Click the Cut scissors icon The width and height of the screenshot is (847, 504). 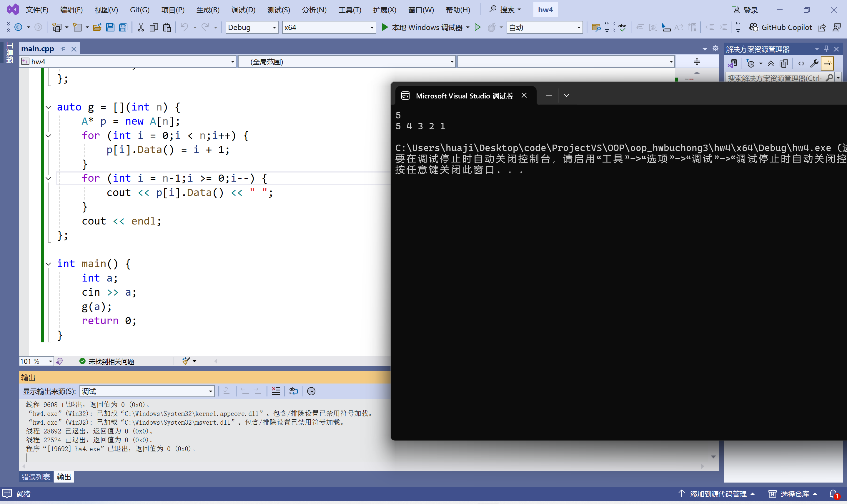tap(141, 28)
